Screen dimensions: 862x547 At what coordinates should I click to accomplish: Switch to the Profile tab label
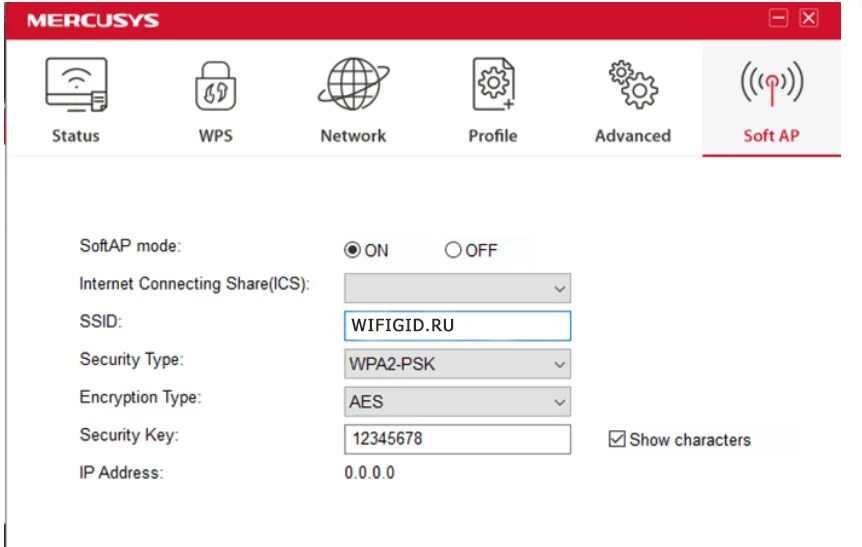point(493,136)
